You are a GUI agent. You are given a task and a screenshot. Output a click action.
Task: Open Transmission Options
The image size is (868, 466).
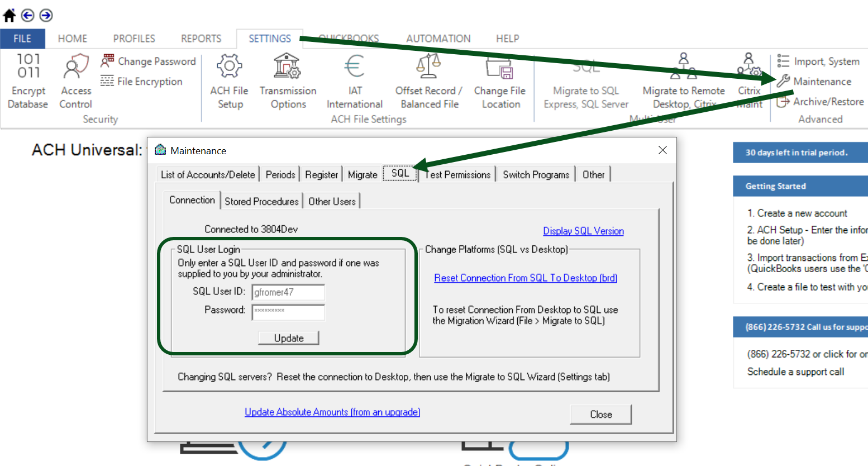click(x=288, y=81)
